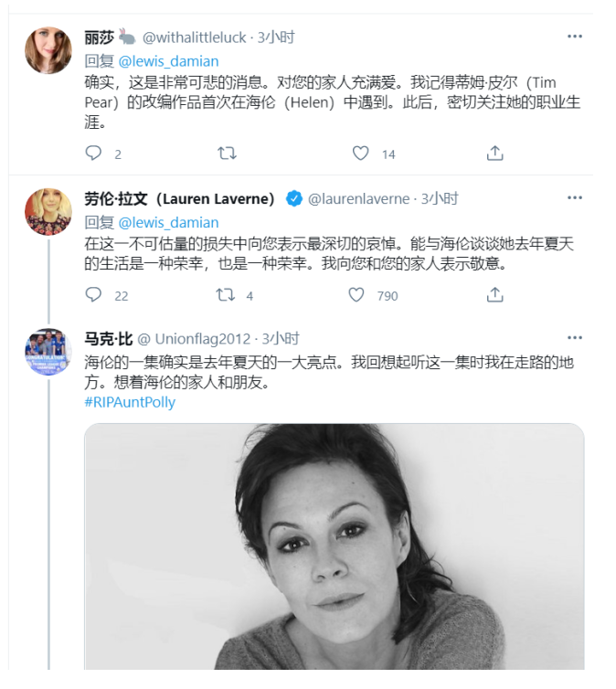This screenshot has height=689, width=616.
Task: Open more options on 马克·比's tweet
Action: pos(574,337)
